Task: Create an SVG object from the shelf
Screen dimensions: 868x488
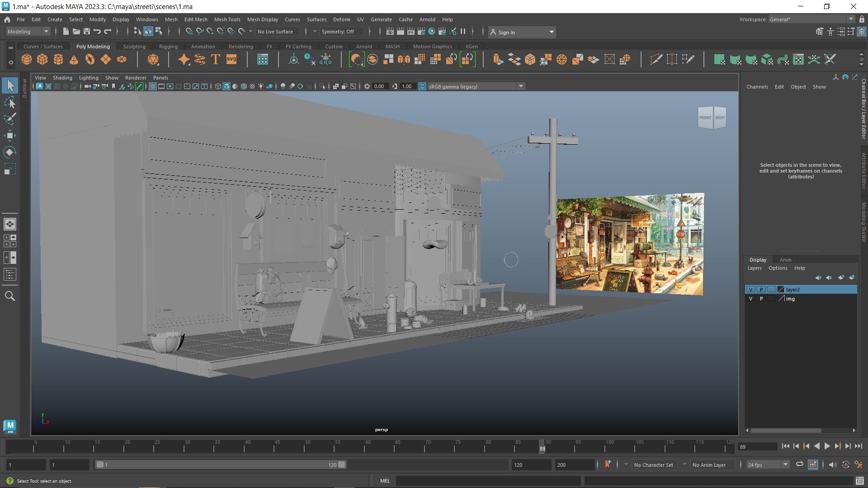Action: click(231, 59)
